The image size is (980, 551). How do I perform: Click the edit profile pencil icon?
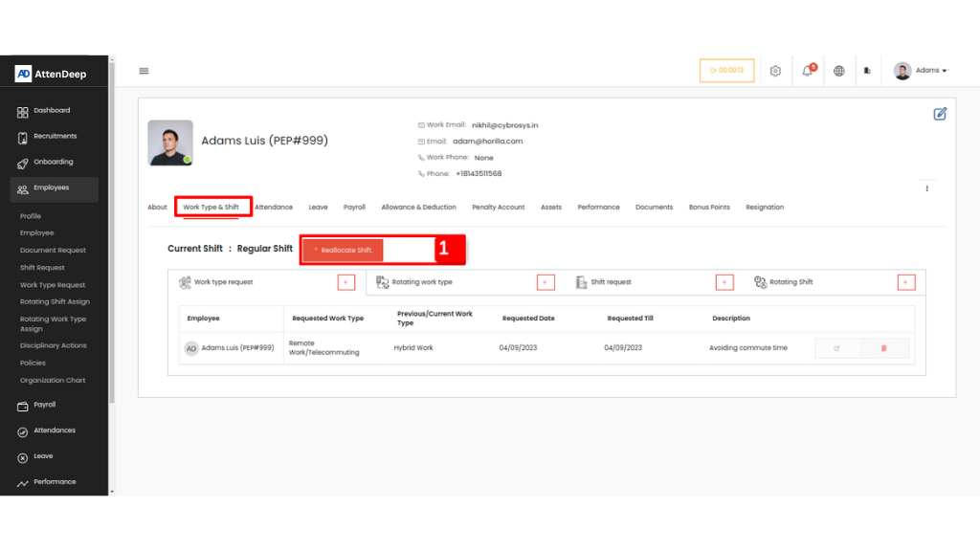click(940, 114)
